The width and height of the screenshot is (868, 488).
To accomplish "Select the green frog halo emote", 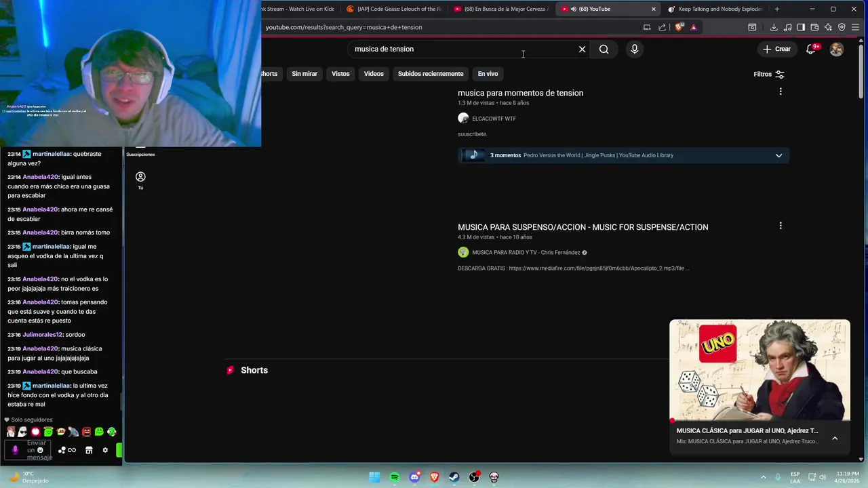I will tap(48, 432).
